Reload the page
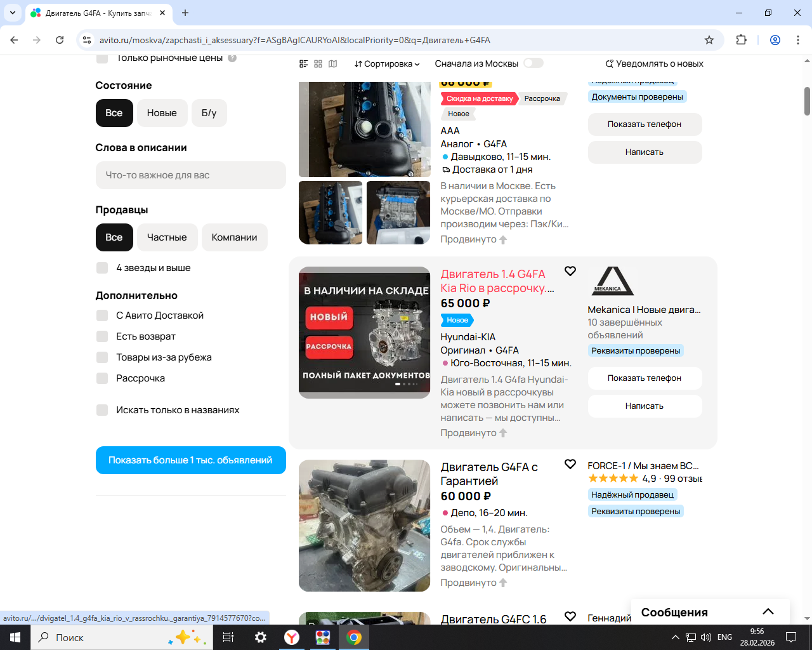 pos(60,40)
